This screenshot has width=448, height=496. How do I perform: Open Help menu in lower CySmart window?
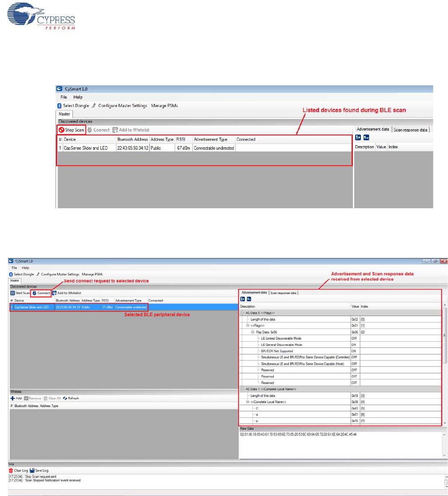25,268
